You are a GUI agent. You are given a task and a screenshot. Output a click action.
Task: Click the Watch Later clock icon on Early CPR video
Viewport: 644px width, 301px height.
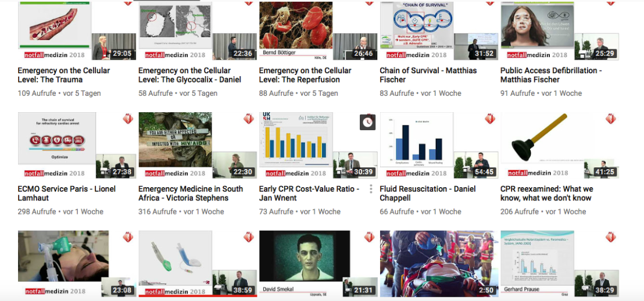(367, 123)
